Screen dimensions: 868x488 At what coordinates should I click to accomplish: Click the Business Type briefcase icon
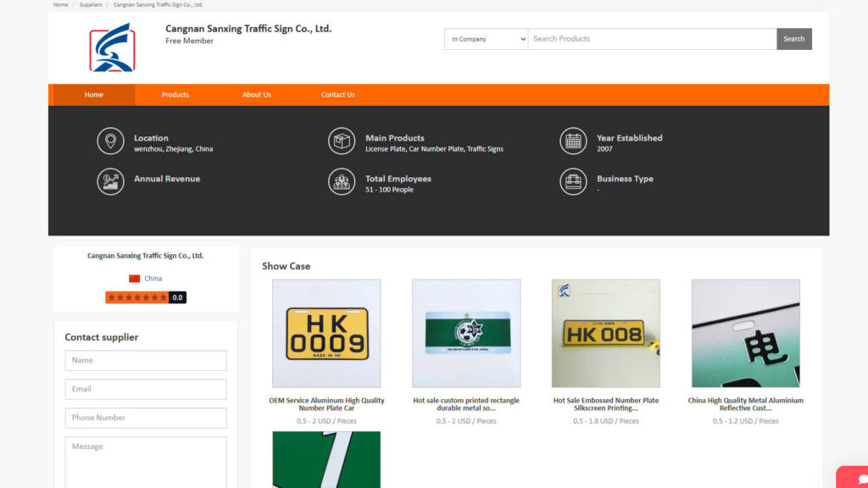pyautogui.click(x=573, y=181)
